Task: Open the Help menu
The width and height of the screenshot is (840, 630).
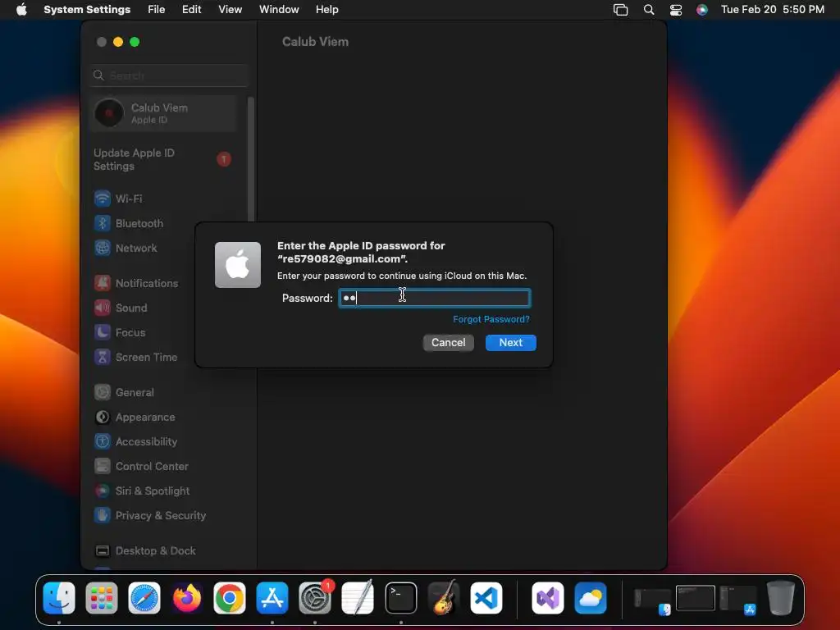Action: pyautogui.click(x=326, y=10)
